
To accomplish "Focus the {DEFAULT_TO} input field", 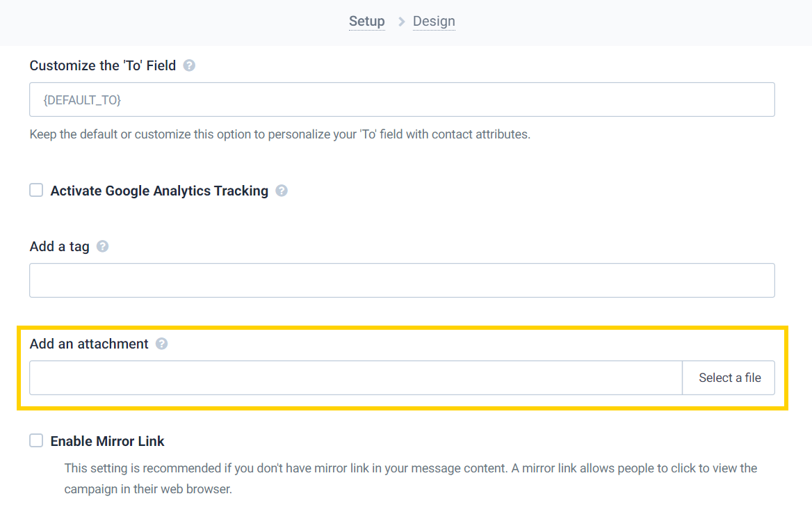I will click(402, 99).
